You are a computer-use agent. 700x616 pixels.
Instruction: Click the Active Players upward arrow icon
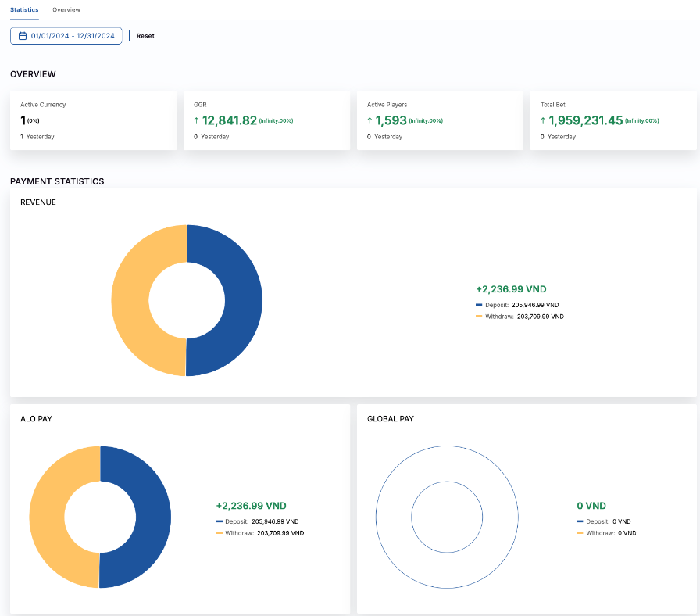click(370, 121)
